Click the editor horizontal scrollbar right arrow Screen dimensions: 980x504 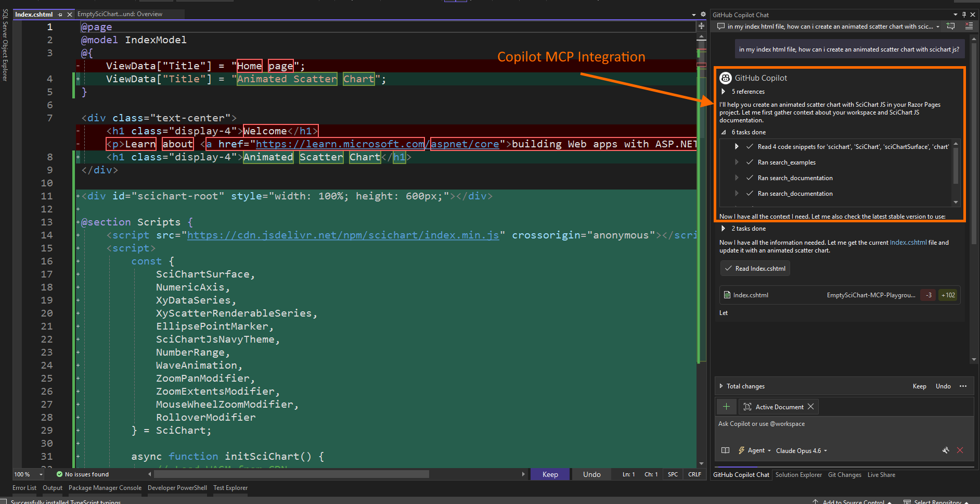pyautogui.click(x=523, y=474)
